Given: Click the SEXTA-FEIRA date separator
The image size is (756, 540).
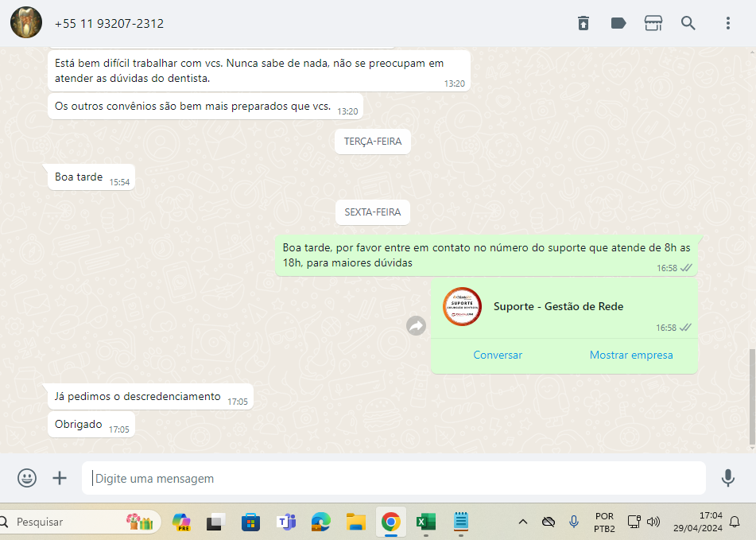Looking at the screenshot, I should (x=373, y=212).
